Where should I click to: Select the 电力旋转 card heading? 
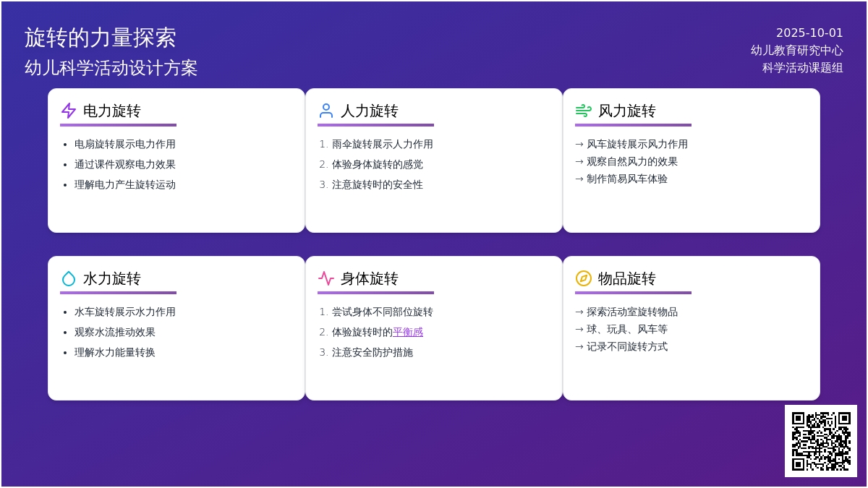click(112, 111)
